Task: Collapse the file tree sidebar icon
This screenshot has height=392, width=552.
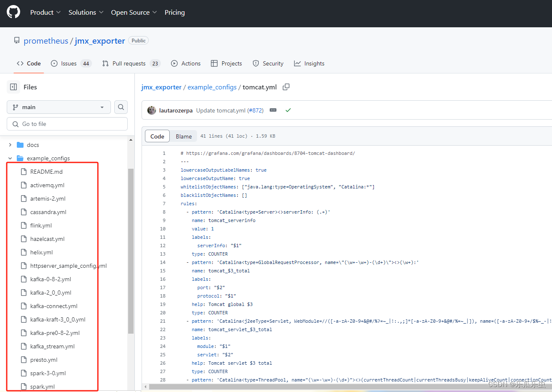Action: click(13, 87)
